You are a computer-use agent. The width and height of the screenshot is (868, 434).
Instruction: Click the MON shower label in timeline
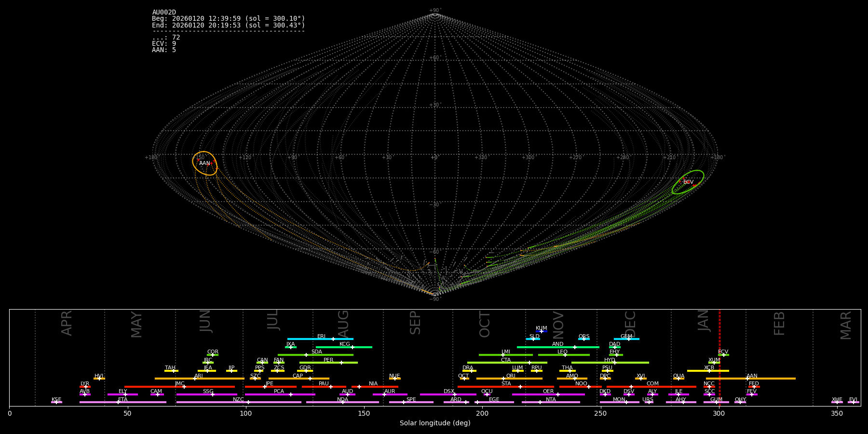pos(619,400)
